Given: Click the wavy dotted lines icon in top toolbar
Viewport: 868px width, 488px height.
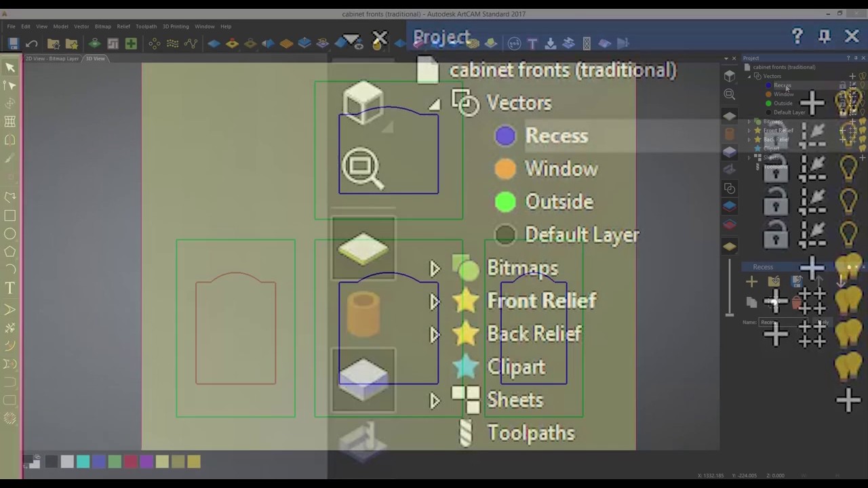Looking at the screenshot, I should (173, 43).
